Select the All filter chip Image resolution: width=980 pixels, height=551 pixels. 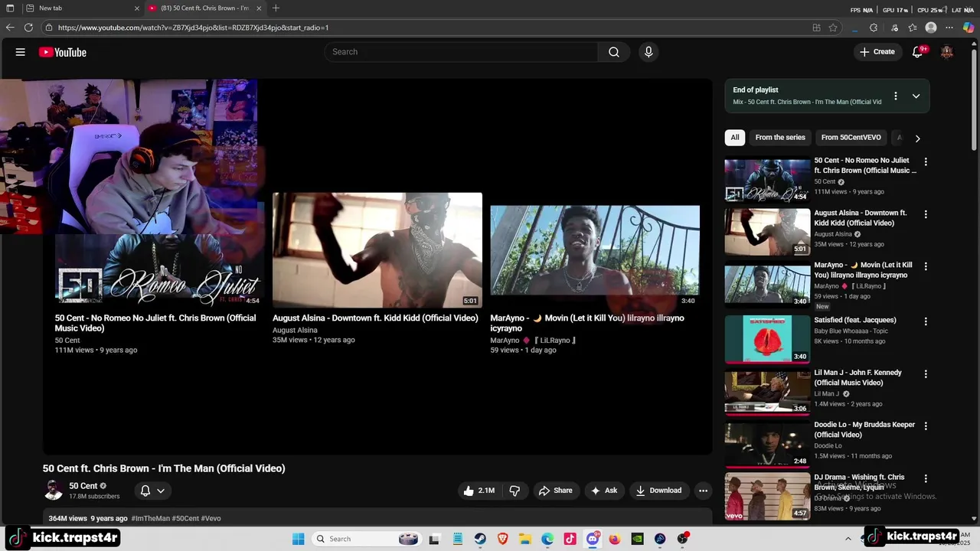point(735,138)
